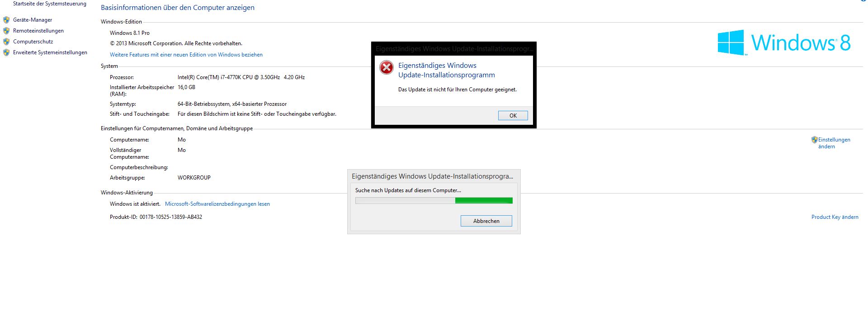
Task: Click the error dialog heading Eigenständiges Windows Update-Installationsprogramm
Action: 447,70
